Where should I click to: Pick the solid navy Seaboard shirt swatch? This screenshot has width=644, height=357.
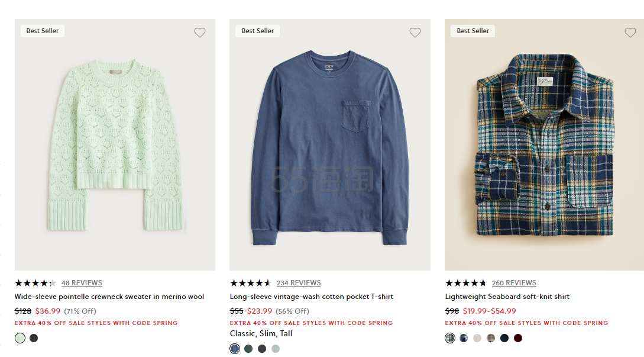(x=504, y=338)
